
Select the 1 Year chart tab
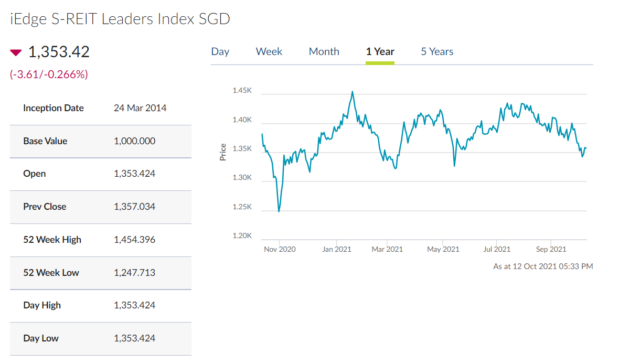[x=380, y=52]
